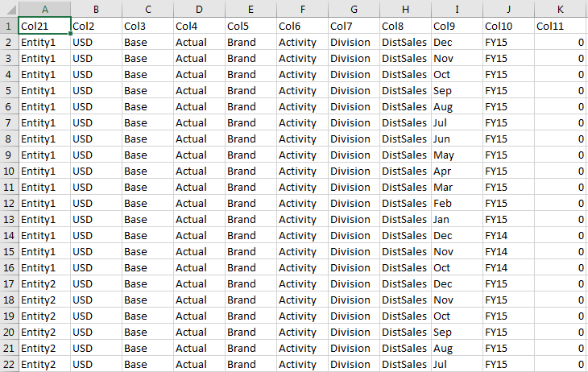
Task: Click the Col11 header cell in row 1
Action: [x=560, y=26]
